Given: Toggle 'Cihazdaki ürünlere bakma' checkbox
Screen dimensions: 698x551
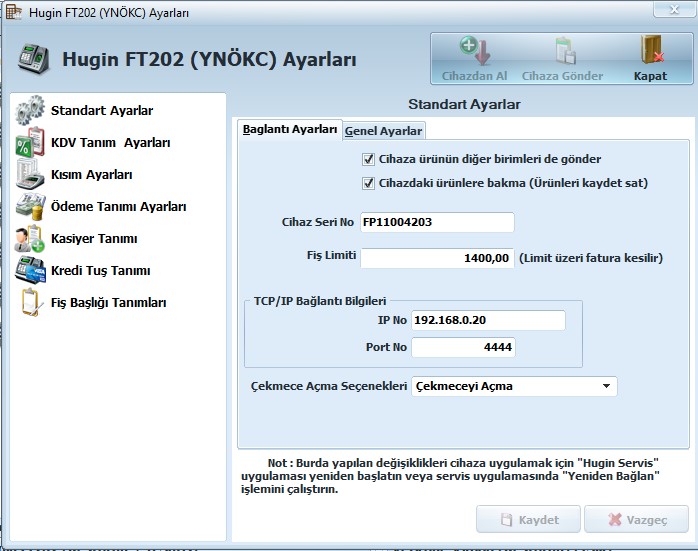Looking at the screenshot, I should coord(368,183).
